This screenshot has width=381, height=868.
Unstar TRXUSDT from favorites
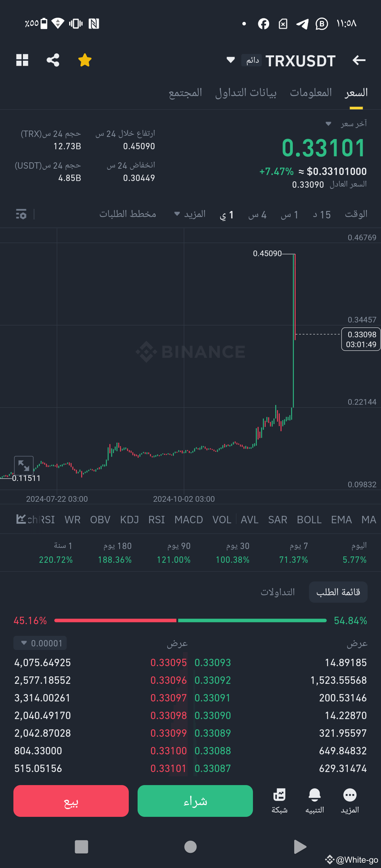click(84, 60)
